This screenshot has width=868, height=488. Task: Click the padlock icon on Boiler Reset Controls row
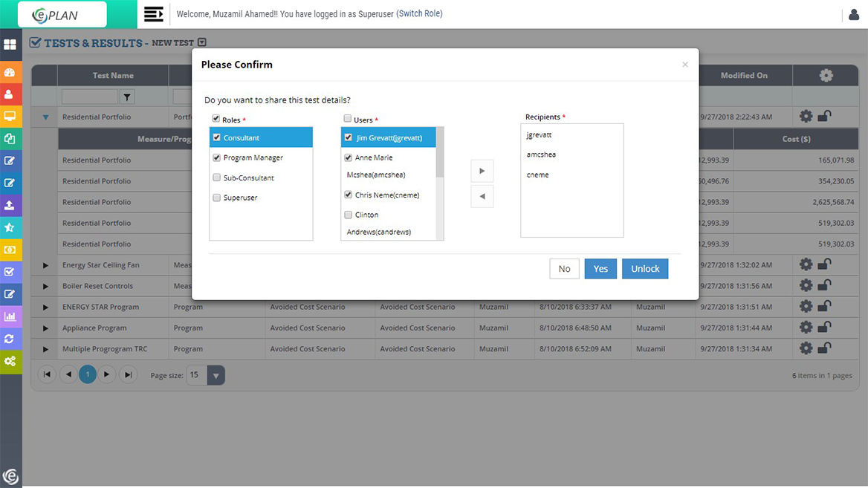tap(824, 285)
